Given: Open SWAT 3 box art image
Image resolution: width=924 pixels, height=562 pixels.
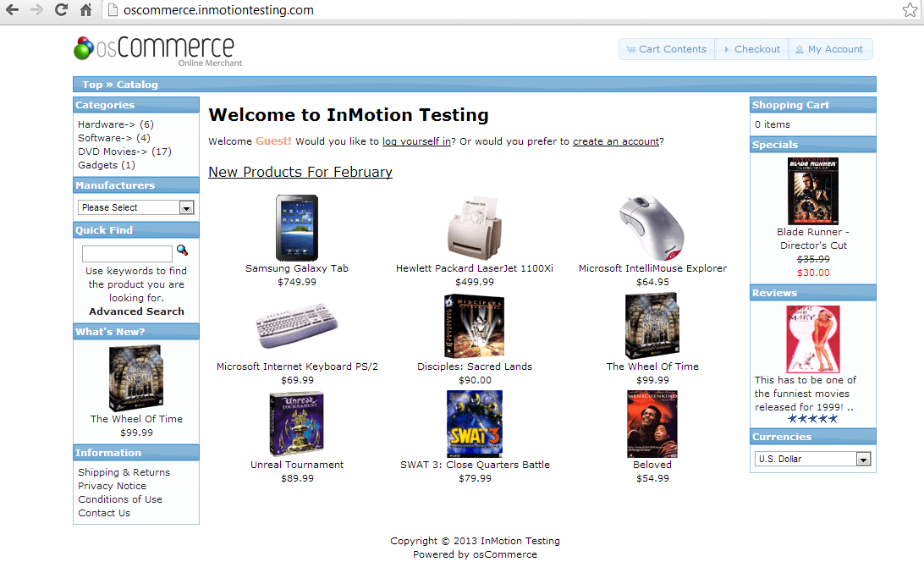Looking at the screenshot, I should tap(475, 424).
